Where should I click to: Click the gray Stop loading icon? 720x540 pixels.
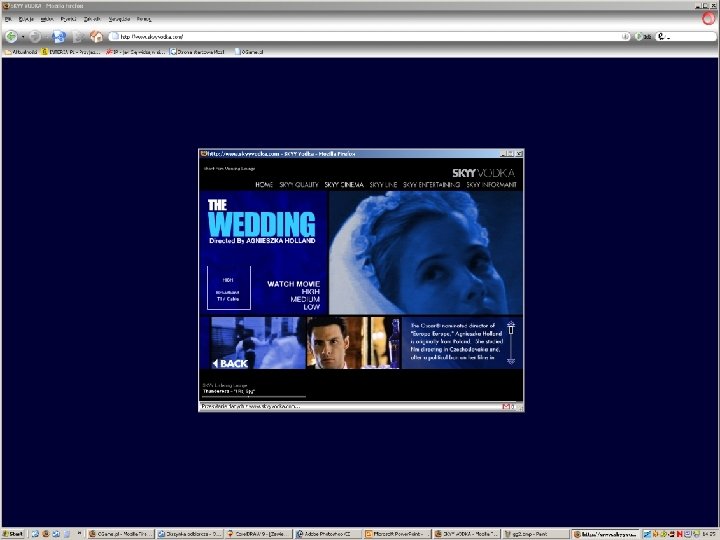(x=77, y=36)
